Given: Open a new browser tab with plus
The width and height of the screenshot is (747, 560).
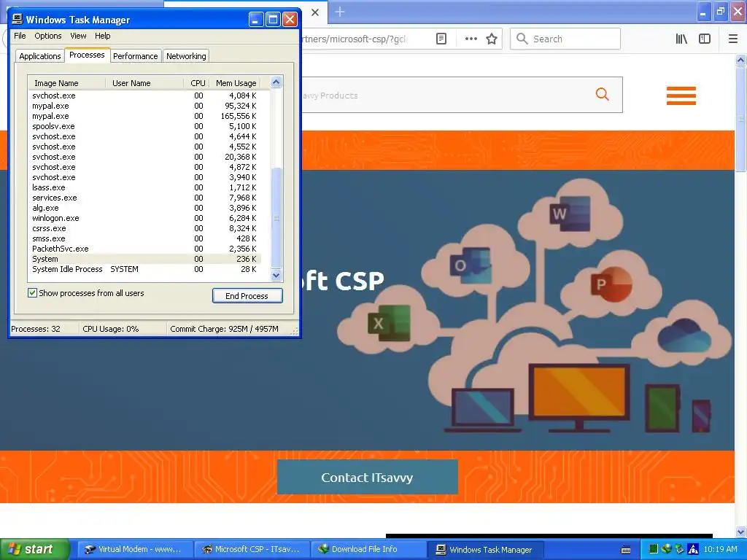Looking at the screenshot, I should (340, 12).
